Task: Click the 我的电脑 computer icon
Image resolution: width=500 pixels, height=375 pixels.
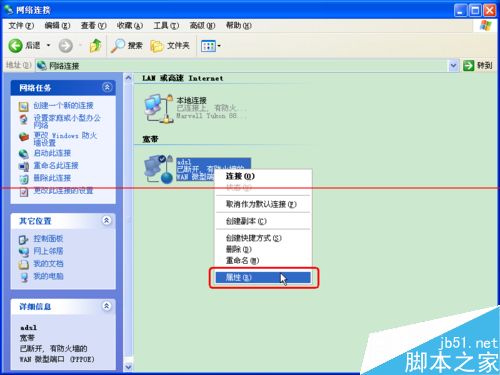Action: click(24, 277)
